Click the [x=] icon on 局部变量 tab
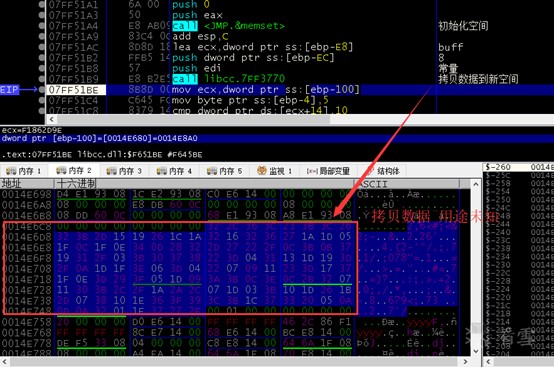 pos(312,171)
